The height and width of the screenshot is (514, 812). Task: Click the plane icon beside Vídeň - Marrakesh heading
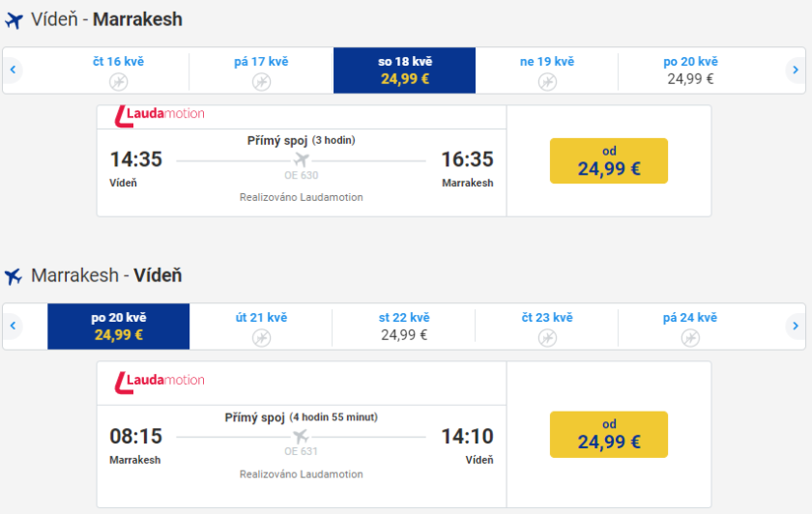coord(14,20)
